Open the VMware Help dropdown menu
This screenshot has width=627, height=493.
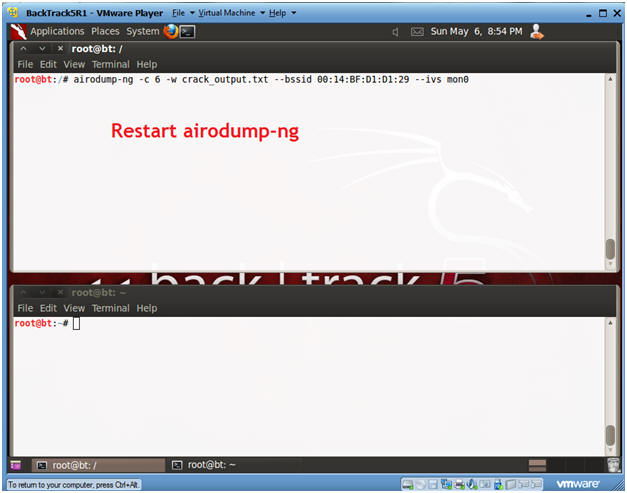(x=282, y=13)
